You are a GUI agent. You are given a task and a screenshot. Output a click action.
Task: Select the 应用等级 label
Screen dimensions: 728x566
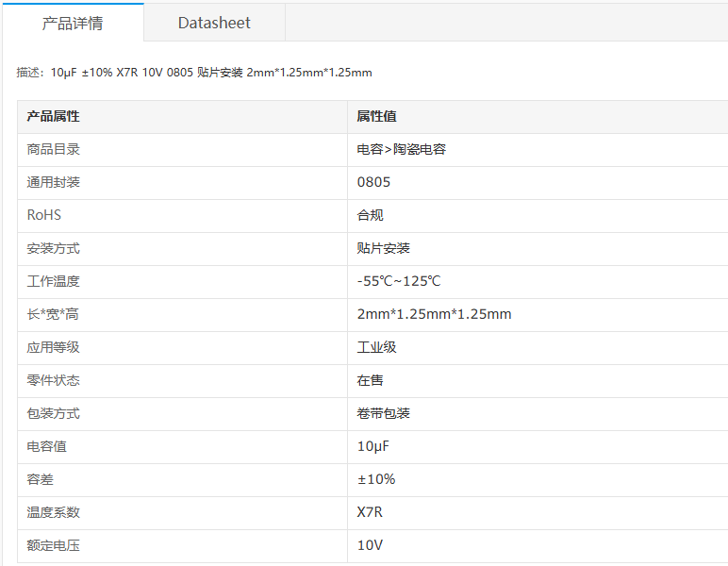(x=53, y=347)
